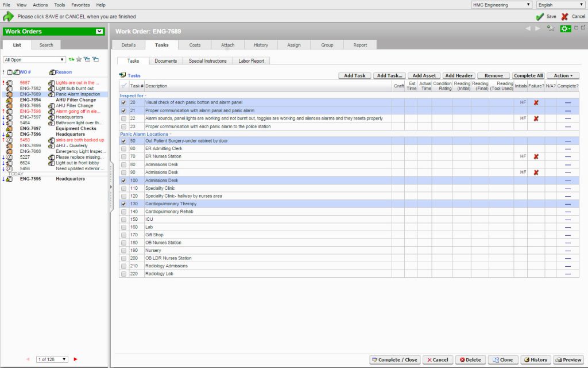588x368 pixels.
Task: Open the File menu
Action: 6,5
